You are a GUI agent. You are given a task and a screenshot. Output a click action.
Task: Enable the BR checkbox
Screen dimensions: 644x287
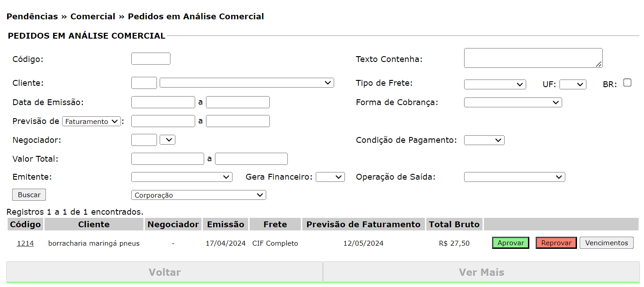[627, 83]
